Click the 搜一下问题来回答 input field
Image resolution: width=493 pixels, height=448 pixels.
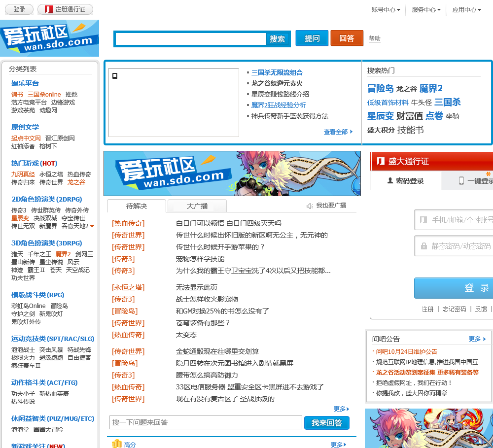tap(206, 422)
